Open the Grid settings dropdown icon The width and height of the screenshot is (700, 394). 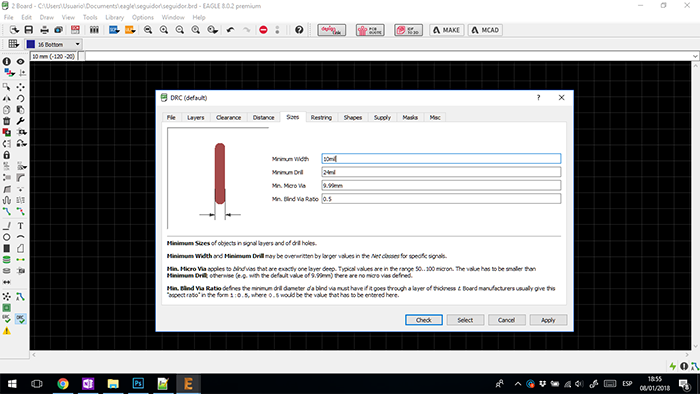pyautogui.click(x=13, y=44)
